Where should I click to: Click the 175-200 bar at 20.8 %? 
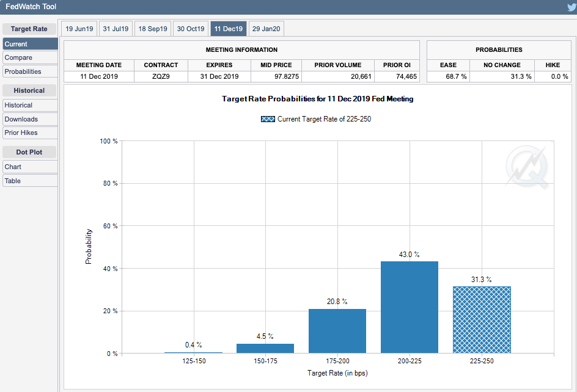pyautogui.click(x=337, y=331)
